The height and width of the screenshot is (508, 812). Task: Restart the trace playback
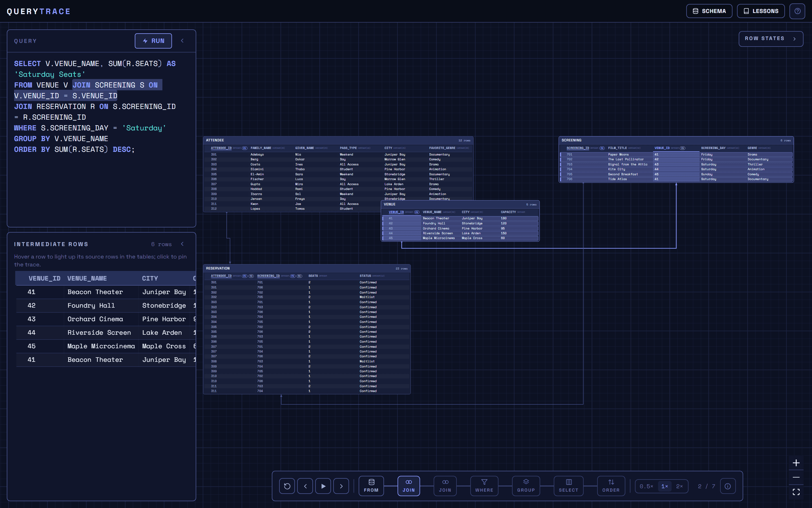pyautogui.click(x=287, y=486)
